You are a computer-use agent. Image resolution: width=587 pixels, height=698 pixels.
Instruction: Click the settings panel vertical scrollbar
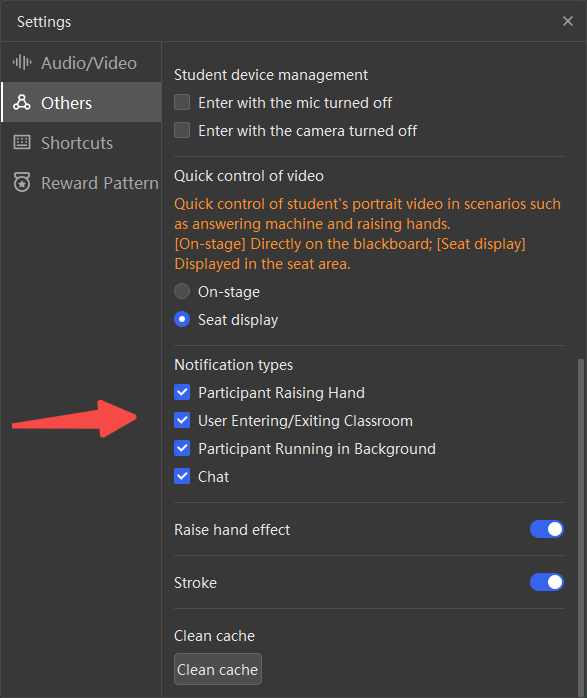(x=580, y=525)
